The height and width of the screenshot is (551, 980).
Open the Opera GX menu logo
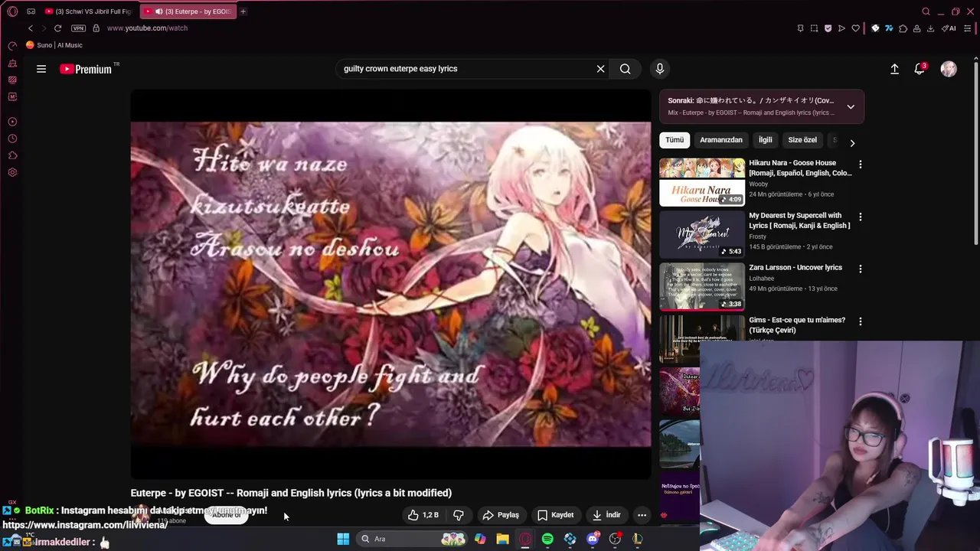[12, 11]
